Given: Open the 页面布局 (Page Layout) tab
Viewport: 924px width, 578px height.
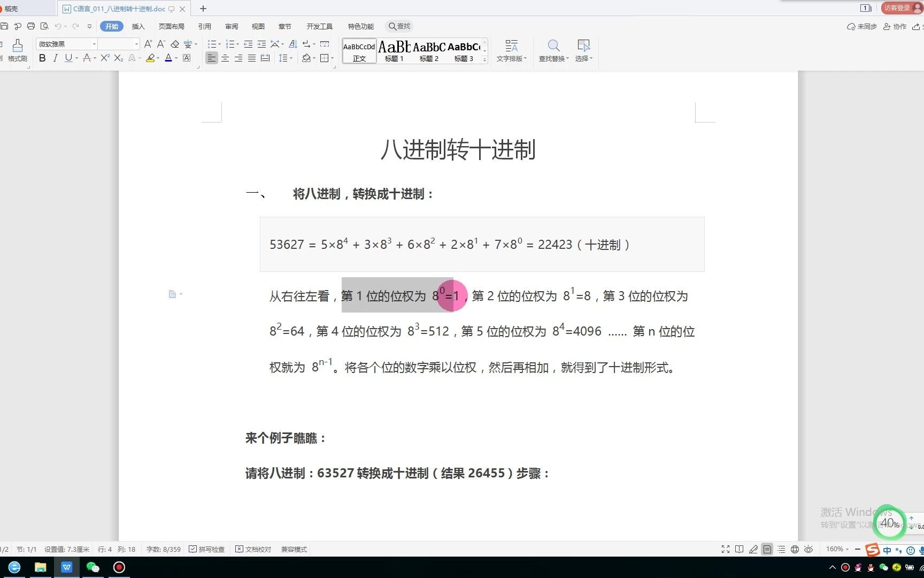Looking at the screenshot, I should click(171, 26).
